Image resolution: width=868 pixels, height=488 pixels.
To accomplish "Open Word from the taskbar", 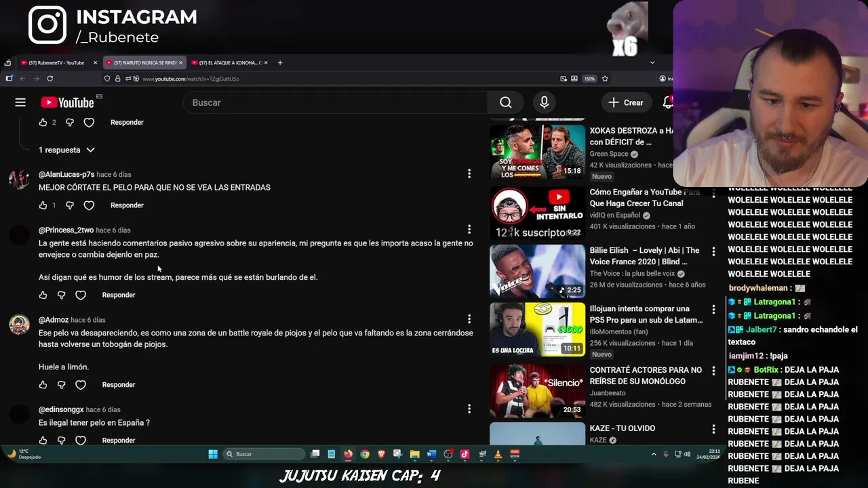I will (431, 454).
